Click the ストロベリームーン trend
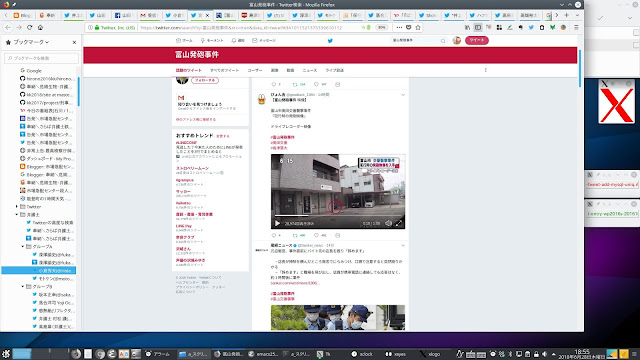 click(x=192, y=168)
